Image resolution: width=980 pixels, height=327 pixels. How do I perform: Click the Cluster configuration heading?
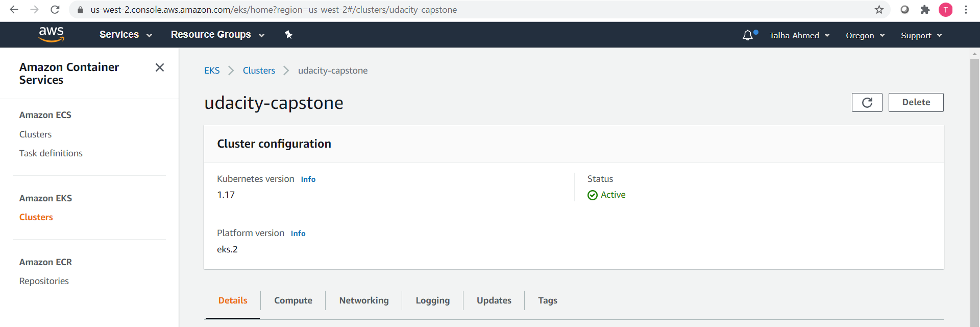pyautogui.click(x=274, y=144)
